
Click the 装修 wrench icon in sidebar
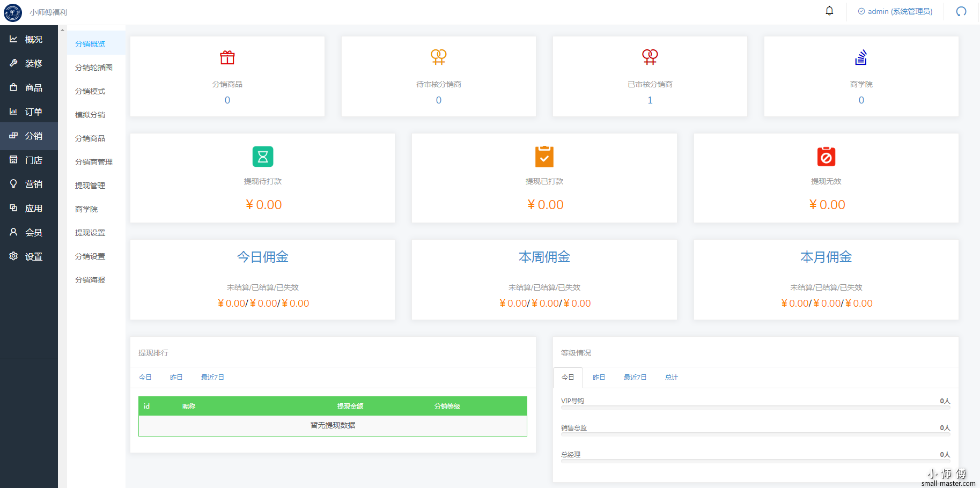pyautogui.click(x=13, y=63)
